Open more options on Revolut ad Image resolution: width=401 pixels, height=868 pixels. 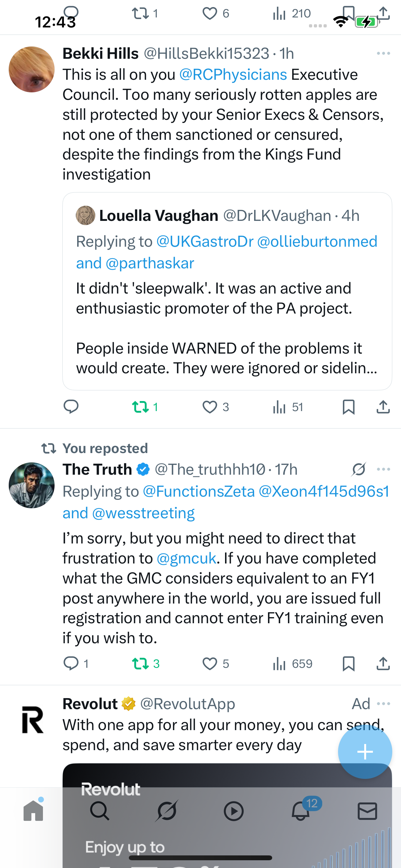pos(384,704)
